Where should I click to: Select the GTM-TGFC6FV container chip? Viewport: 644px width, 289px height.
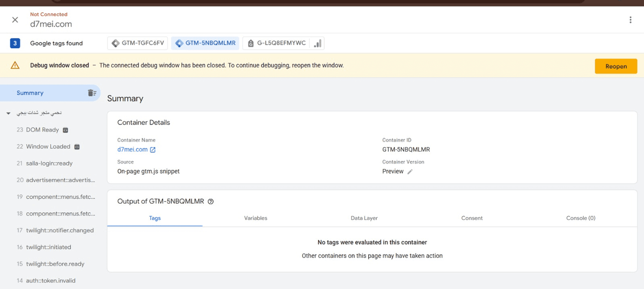(x=138, y=43)
